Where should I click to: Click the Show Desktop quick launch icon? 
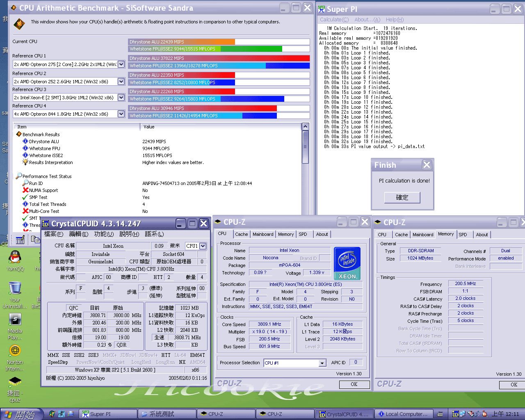(71, 414)
